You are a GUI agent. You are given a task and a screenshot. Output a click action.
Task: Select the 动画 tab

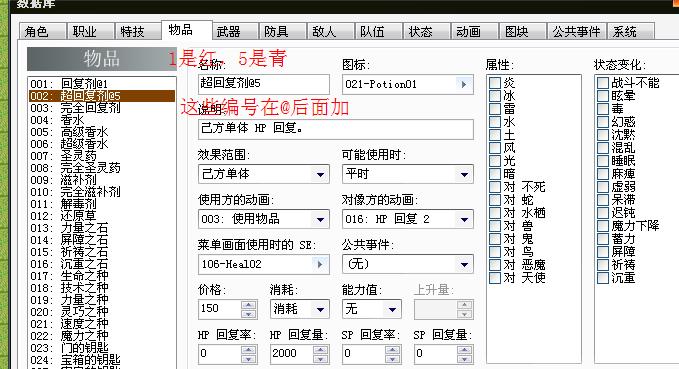click(x=474, y=32)
